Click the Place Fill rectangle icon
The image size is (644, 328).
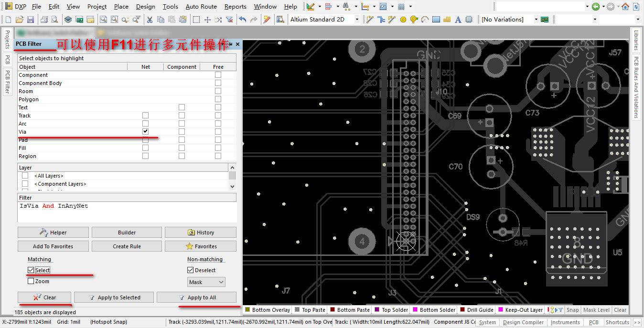pyautogui.click(x=436, y=20)
